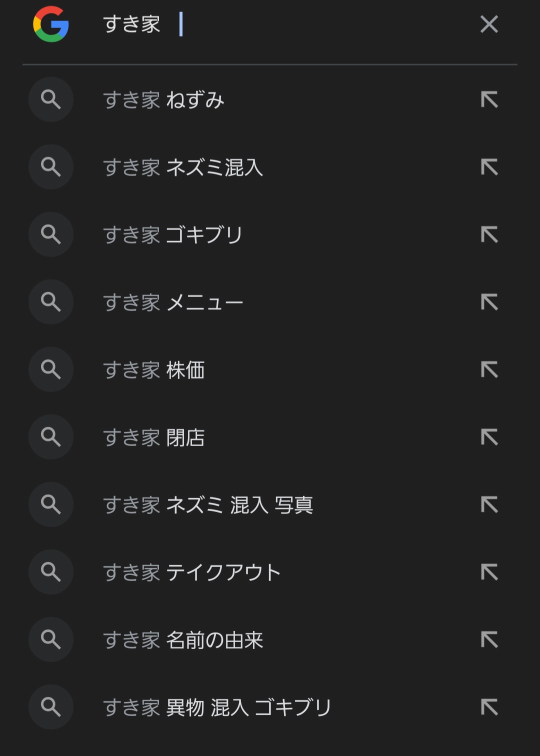Search for すき家 ネズミ 混入 写真

[208, 505]
